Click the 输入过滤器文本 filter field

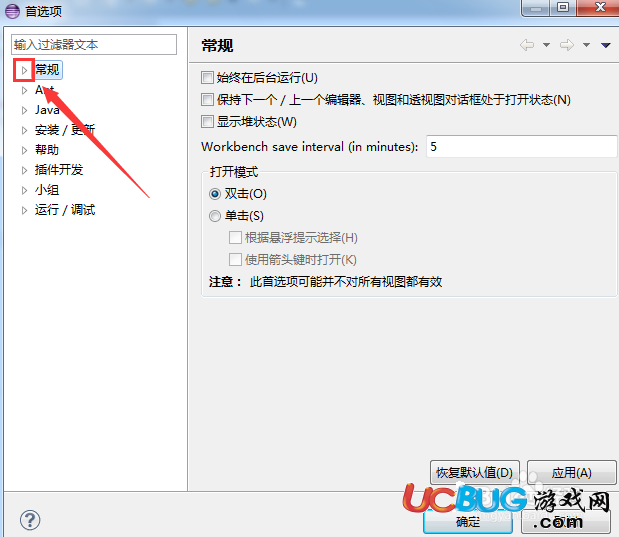coord(94,44)
